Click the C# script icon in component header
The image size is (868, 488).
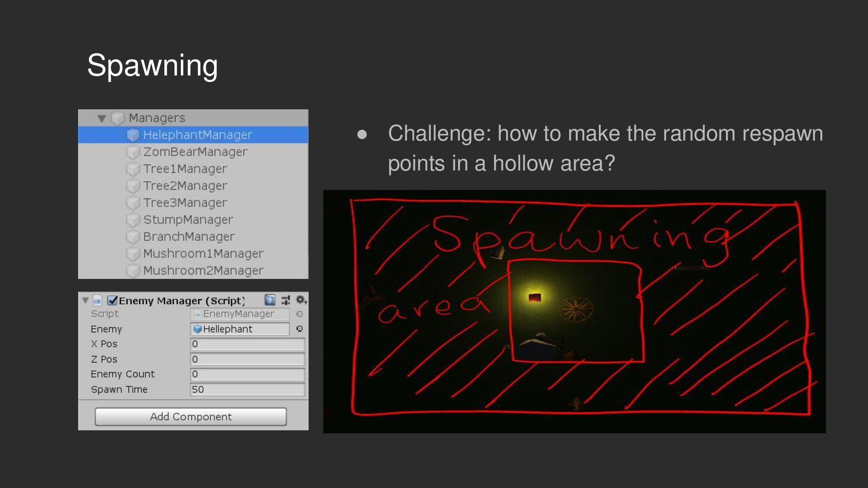[98, 301]
